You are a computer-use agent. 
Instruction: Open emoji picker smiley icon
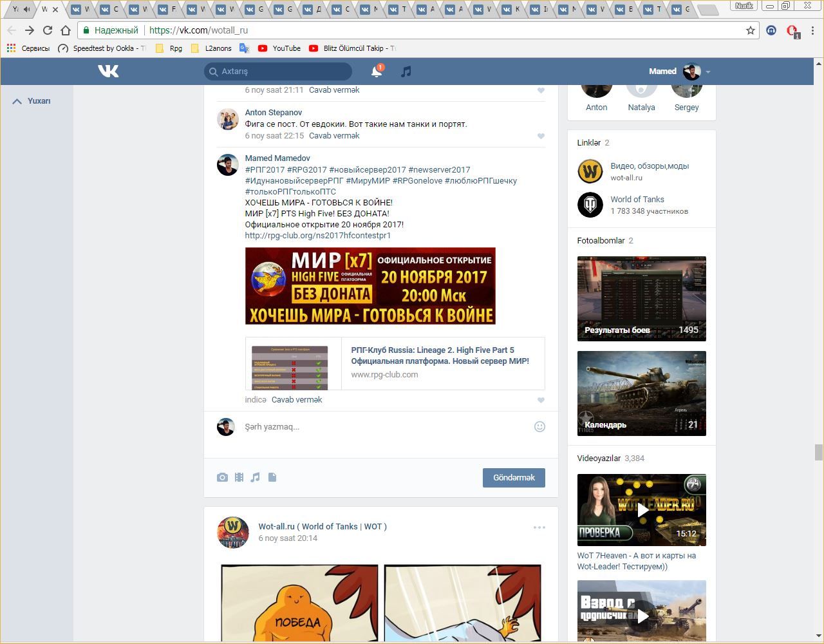(x=539, y=426)
